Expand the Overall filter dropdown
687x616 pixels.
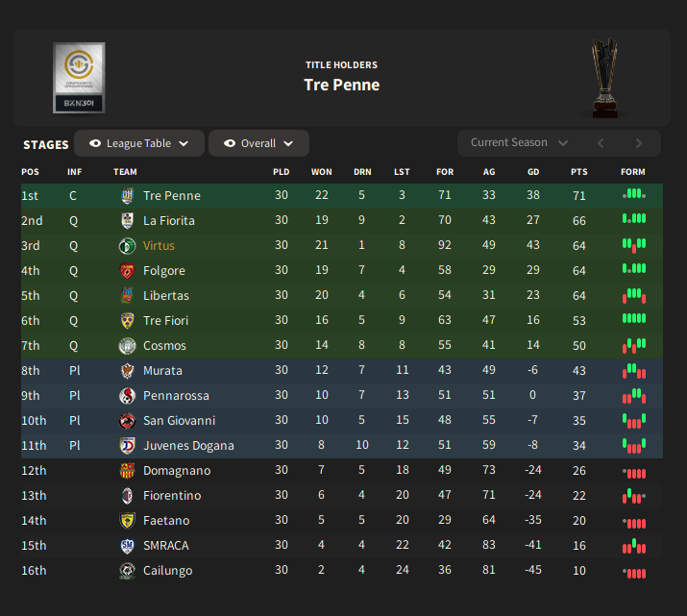tap(259, 143)
